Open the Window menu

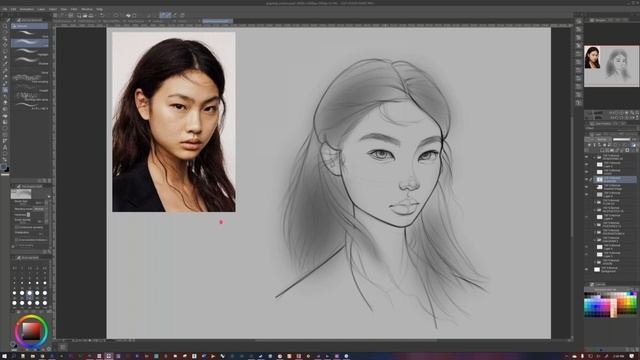point(87,9)
